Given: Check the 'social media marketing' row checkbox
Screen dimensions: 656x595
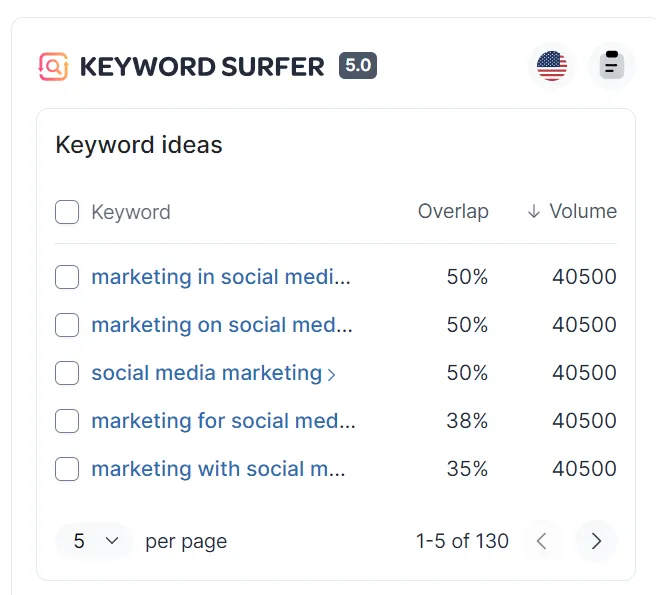Looking at the screenshot, I should pos(67,373).
